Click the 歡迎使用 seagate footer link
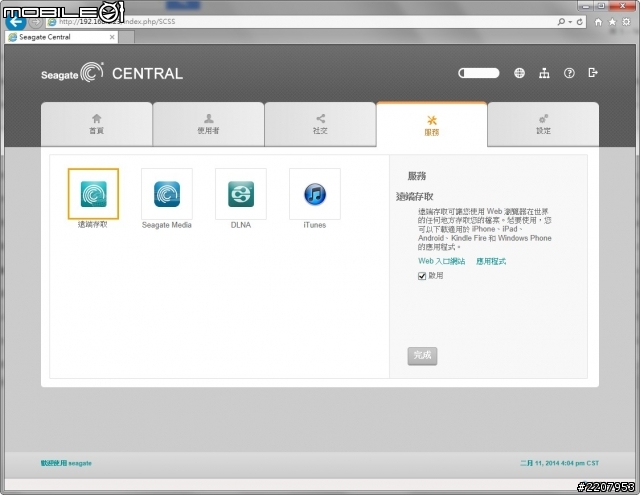Screen dimensions: 641x495 [66, 463]
